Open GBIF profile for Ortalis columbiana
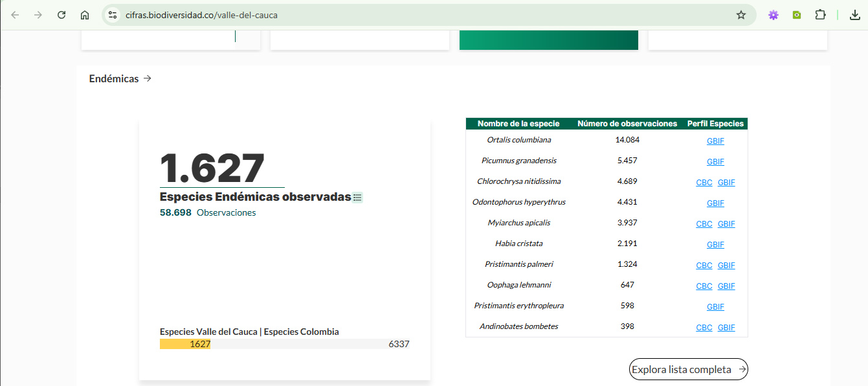Viewport: 868px width, 386px height. point(715,141)
